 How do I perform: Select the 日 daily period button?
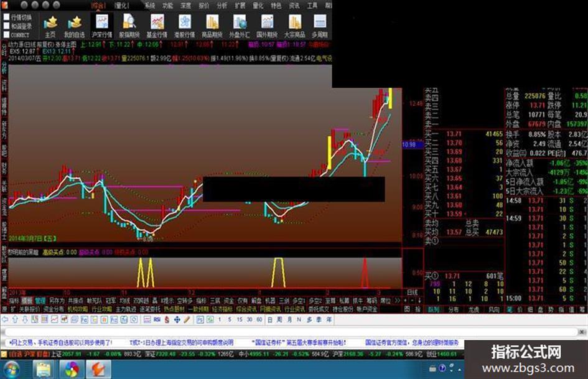point(269,320)
